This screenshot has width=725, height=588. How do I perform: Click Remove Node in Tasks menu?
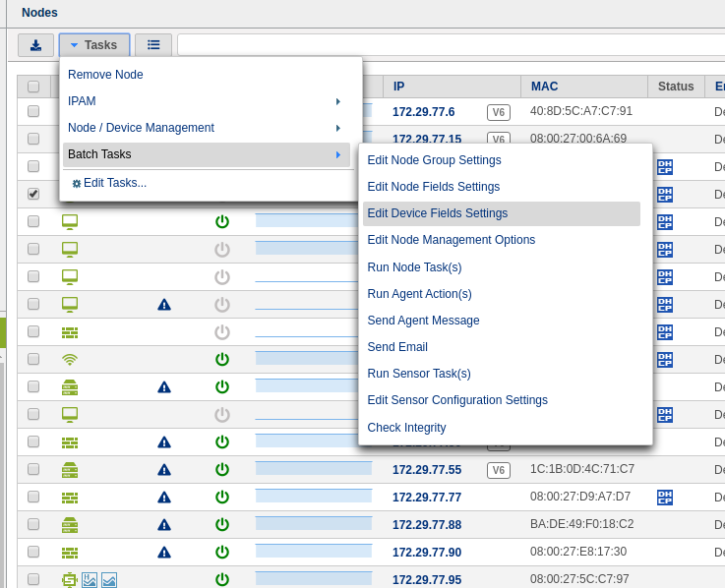[106, 75]
